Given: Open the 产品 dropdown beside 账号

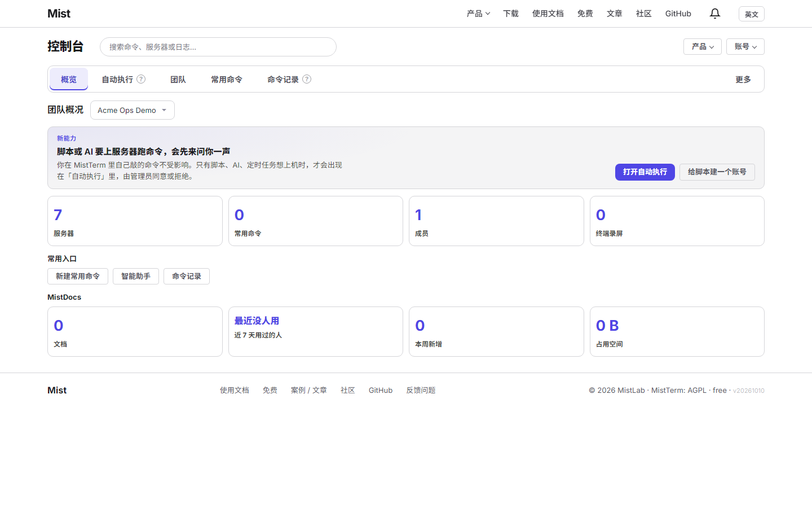Looking at the screenshot, I should pyautogui.click(x=703, y=46).
